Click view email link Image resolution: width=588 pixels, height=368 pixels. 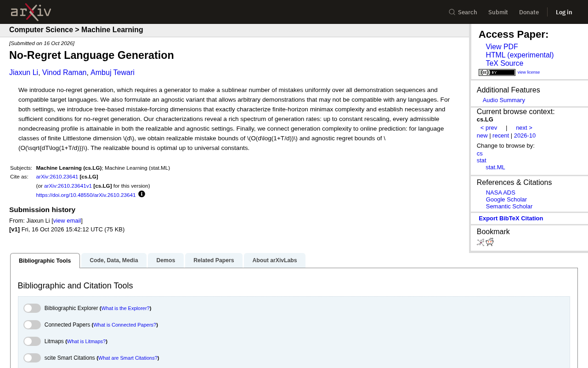coord(67,221)
